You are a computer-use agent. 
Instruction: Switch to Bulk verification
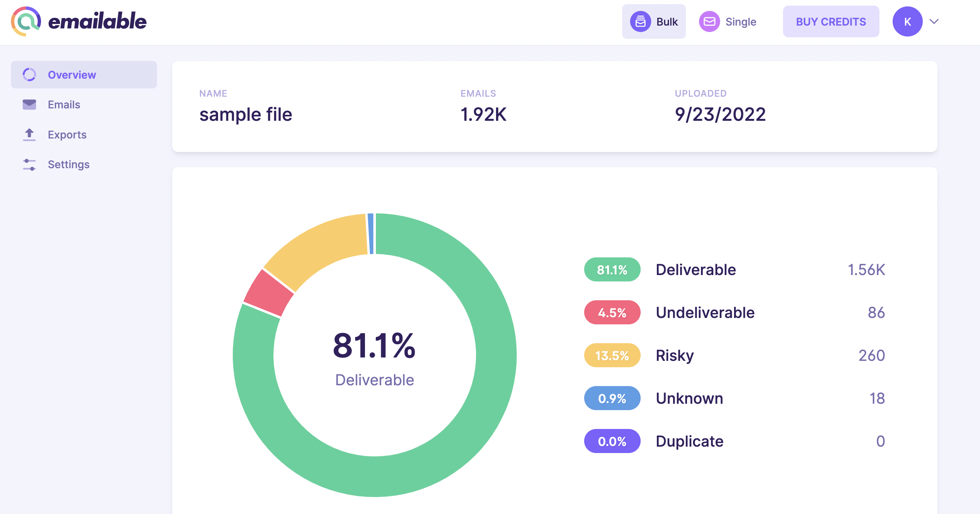[x=653, y=22]
